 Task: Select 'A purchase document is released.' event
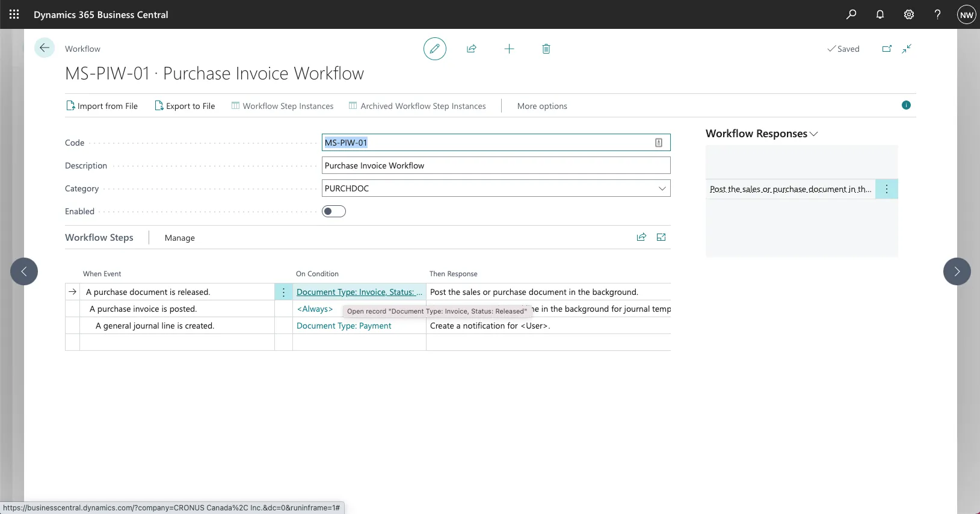pyautogui.click(x=148, y=292)
